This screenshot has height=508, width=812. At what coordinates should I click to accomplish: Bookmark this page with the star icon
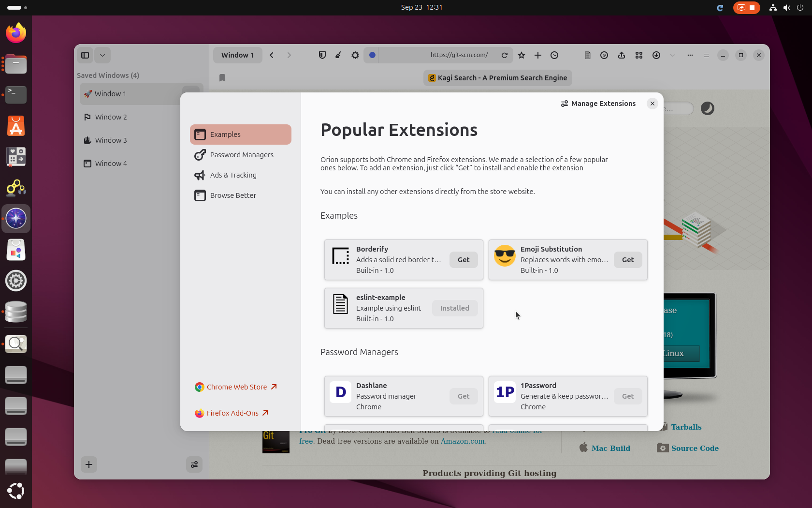(x=522, y=55)
